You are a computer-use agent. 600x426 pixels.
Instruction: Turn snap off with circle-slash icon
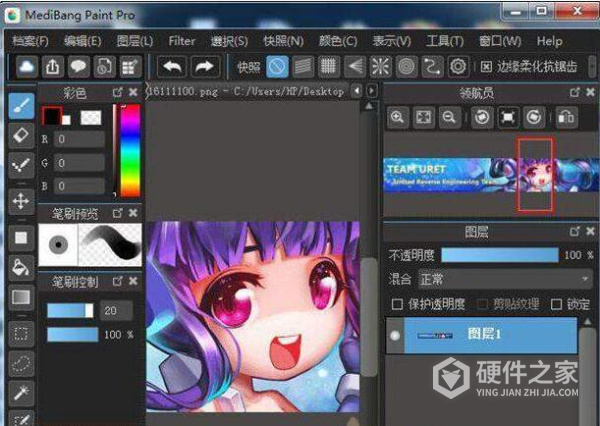point(277,67)
